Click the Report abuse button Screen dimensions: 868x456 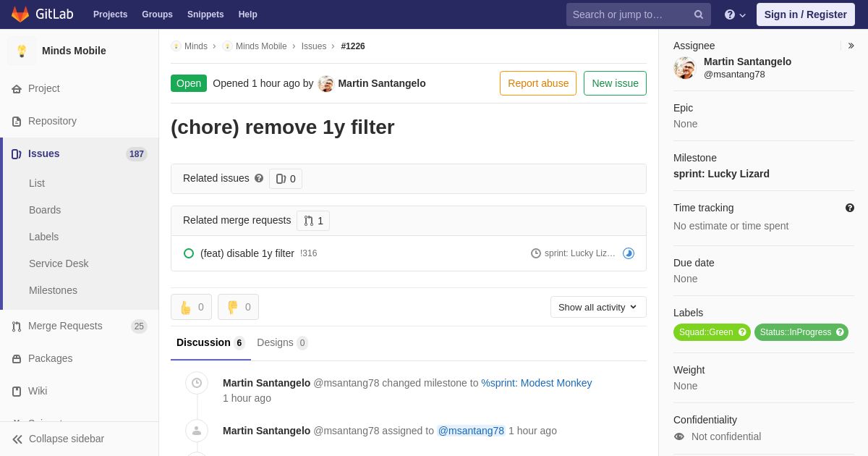click(x=538, y=83)
